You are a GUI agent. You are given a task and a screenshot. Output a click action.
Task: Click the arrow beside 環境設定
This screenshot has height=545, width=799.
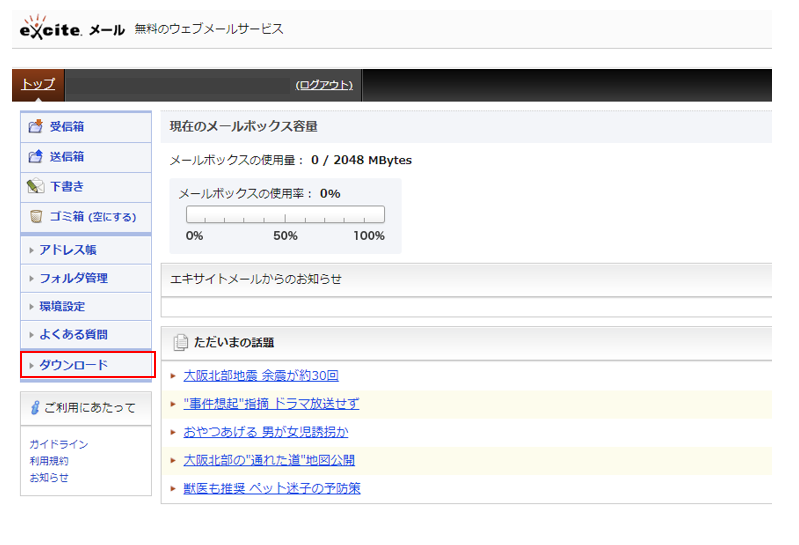pos(32,307)
